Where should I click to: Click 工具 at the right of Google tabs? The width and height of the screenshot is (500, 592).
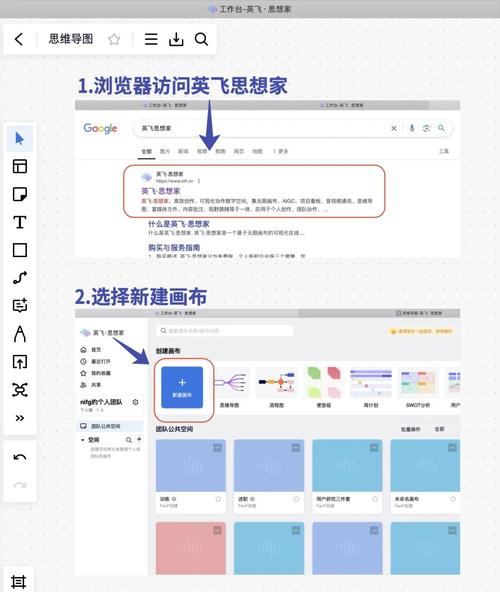(444, 151)
